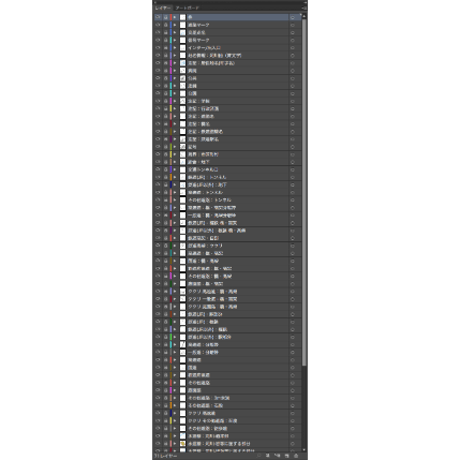Image resolution: width=460 pixels, height=460 pixels.
Task: Hide the その他道路：石段 layer
Action: (x=158, y=406)
